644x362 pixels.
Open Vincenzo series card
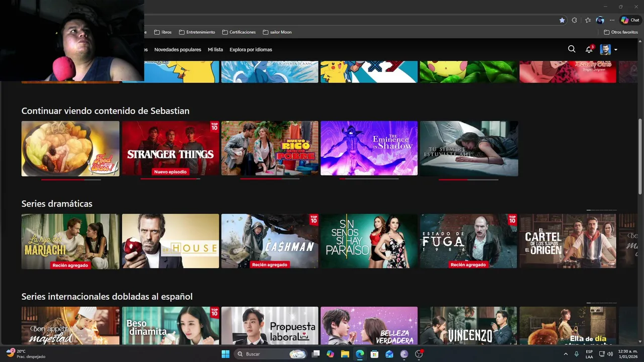point(468,326)
